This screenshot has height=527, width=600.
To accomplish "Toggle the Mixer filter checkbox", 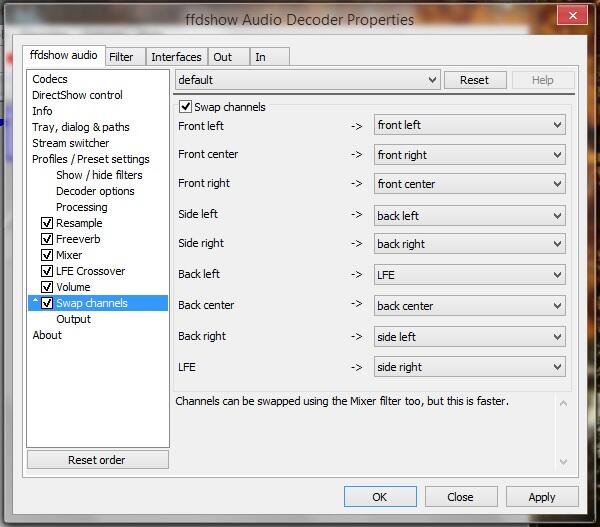I will point(47,255).
